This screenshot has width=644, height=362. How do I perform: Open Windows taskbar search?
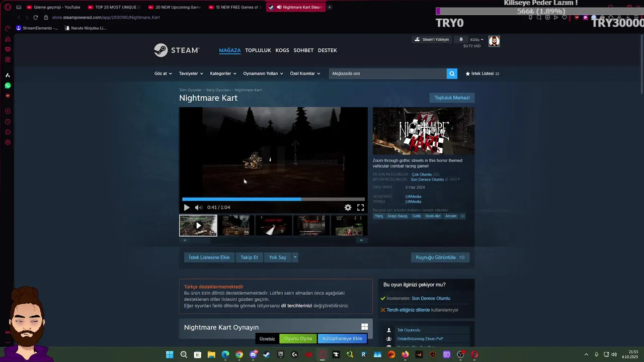(184, 354)
